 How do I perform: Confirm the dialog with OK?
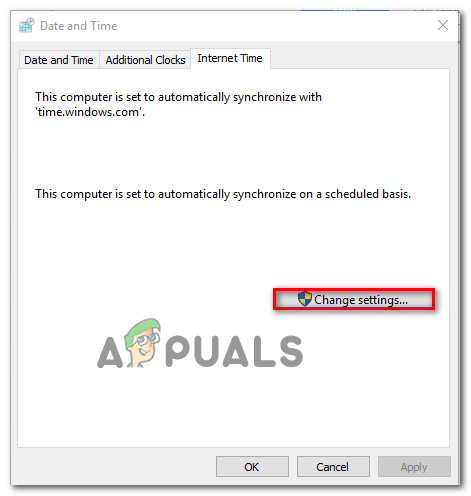tap(252, 467)
